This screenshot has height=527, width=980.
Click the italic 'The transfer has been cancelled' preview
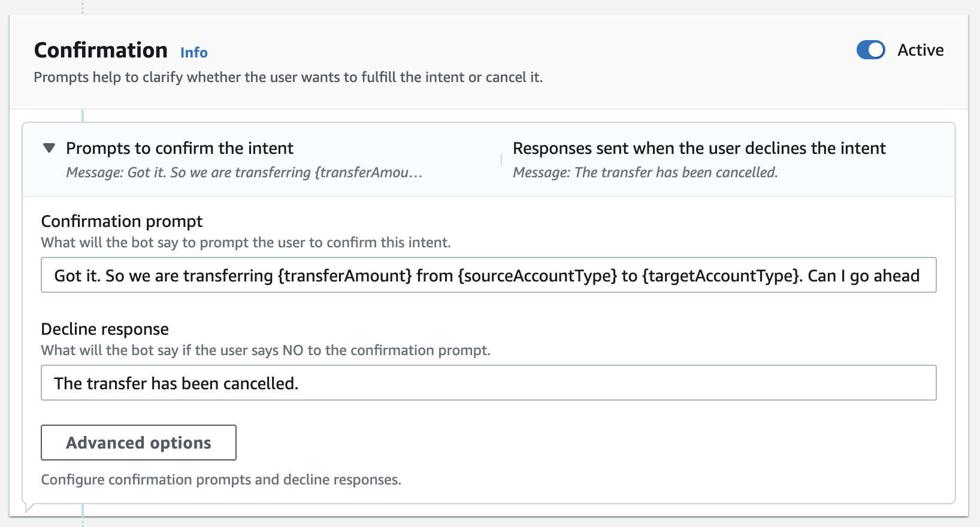click(x=645, y=172)
